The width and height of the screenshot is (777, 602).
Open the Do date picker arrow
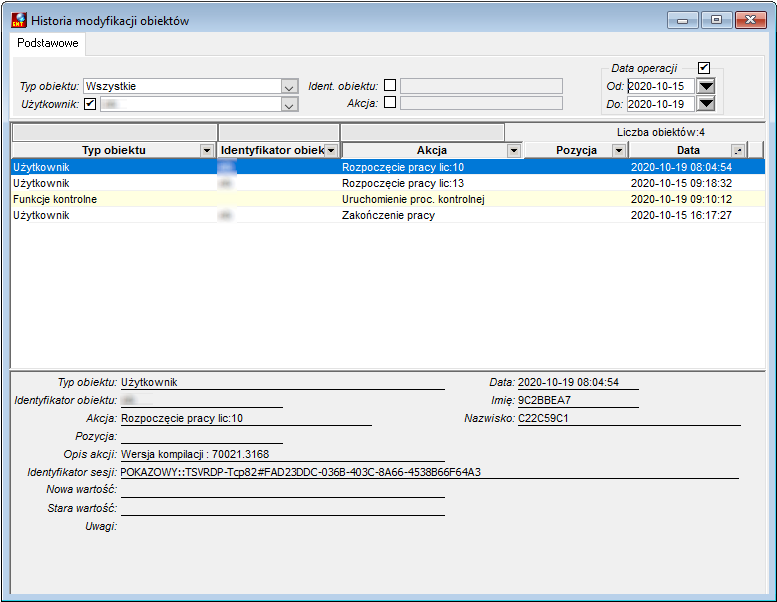point(706,104)
